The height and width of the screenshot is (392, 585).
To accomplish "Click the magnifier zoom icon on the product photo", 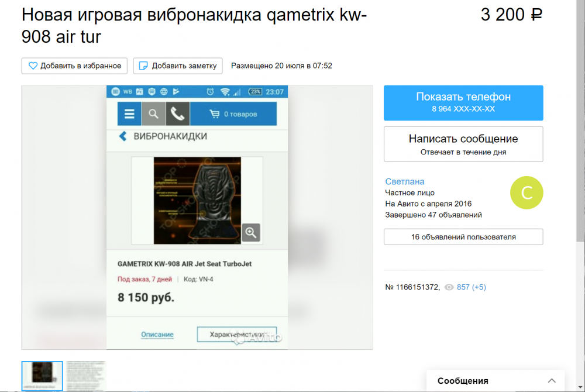I will coord(251,233).
